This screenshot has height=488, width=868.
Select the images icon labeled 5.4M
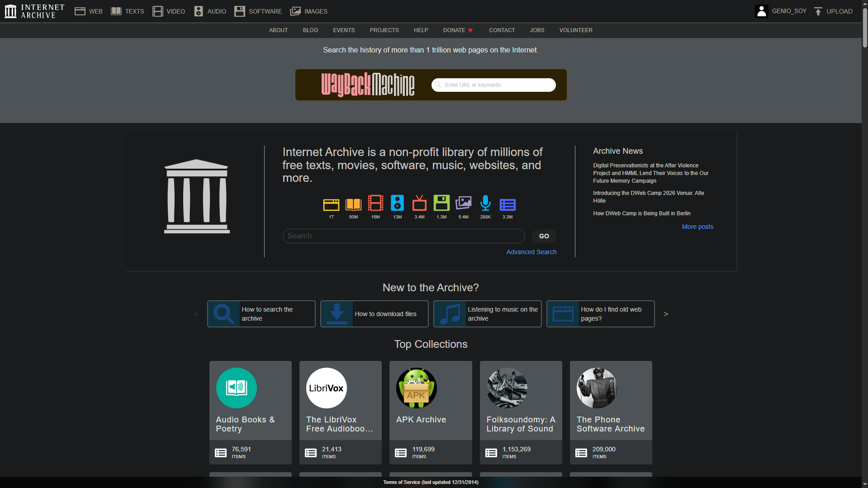[463, 204]
